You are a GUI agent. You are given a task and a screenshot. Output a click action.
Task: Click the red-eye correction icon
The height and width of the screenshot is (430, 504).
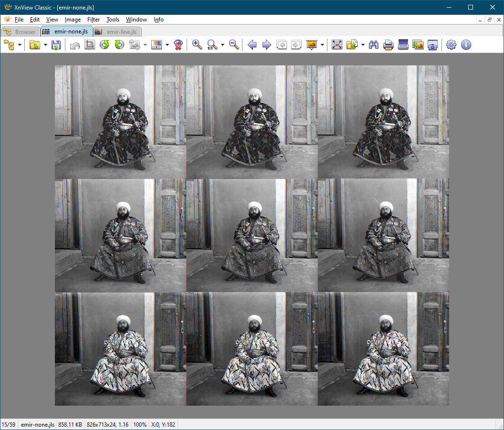(178, 45)
